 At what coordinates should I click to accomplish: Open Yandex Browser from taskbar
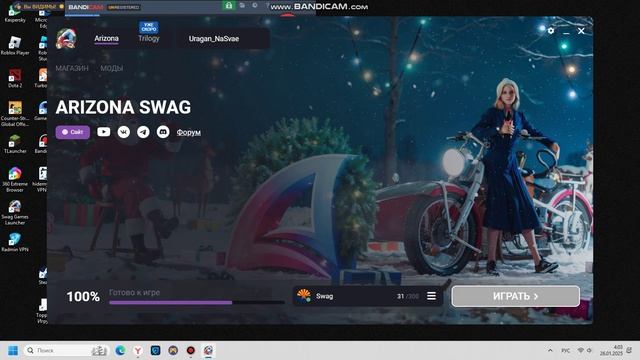tap(138, 351)
